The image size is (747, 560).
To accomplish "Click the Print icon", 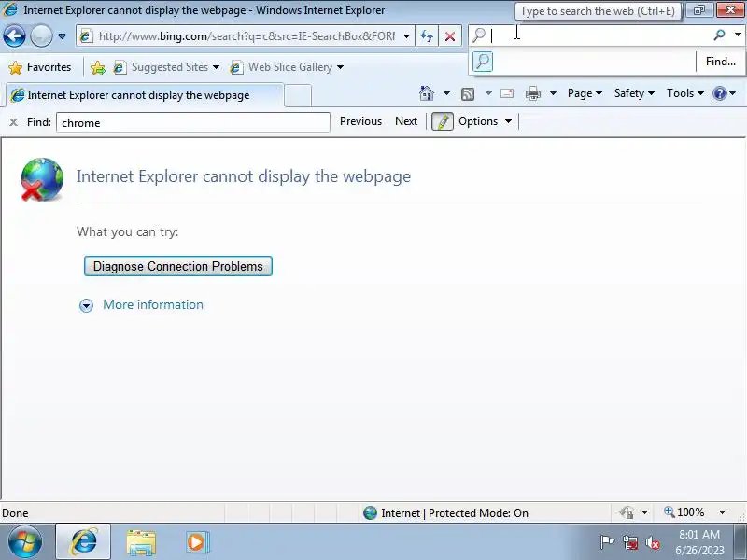I will [x=532, y=93].
